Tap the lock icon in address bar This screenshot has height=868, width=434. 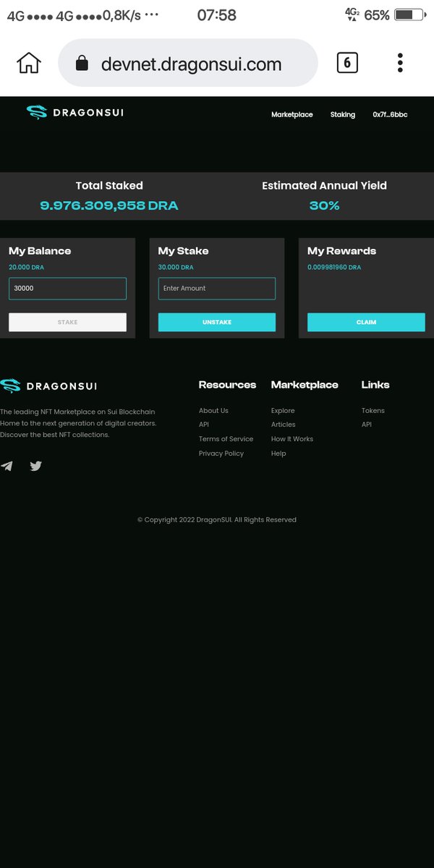82,64
